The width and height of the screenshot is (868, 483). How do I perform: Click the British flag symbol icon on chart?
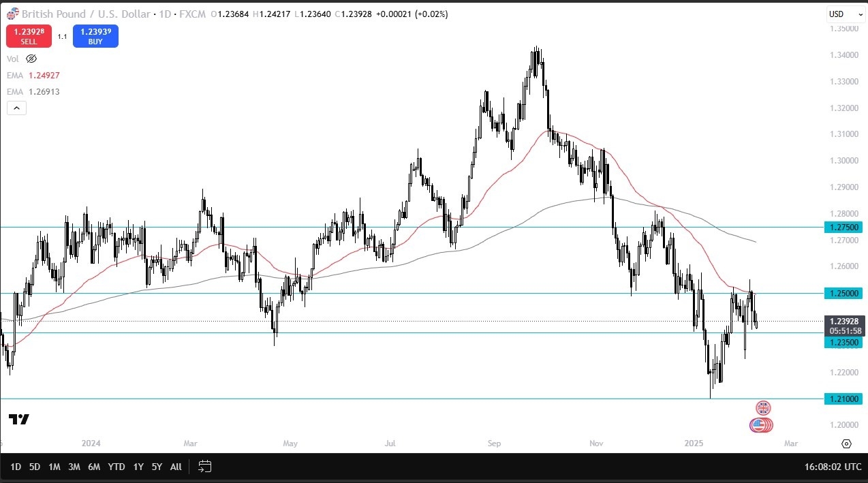(x=762, y=407)
